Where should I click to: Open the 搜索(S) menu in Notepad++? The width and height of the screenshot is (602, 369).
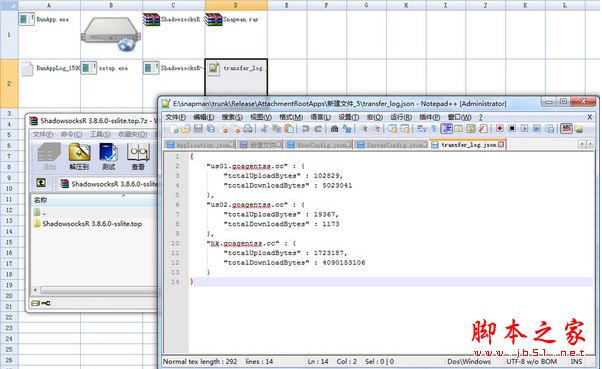point(232,117)
